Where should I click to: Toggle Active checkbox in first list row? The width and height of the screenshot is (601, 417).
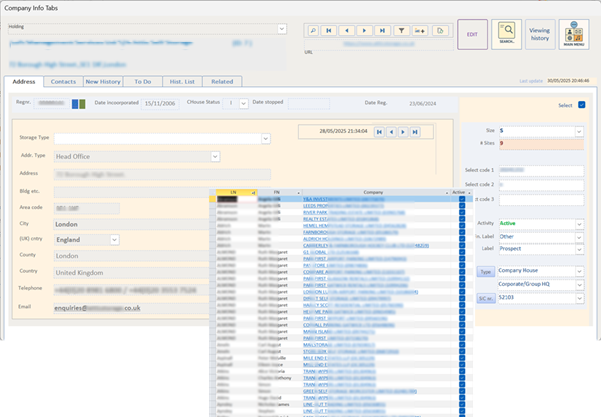[462, 199]
